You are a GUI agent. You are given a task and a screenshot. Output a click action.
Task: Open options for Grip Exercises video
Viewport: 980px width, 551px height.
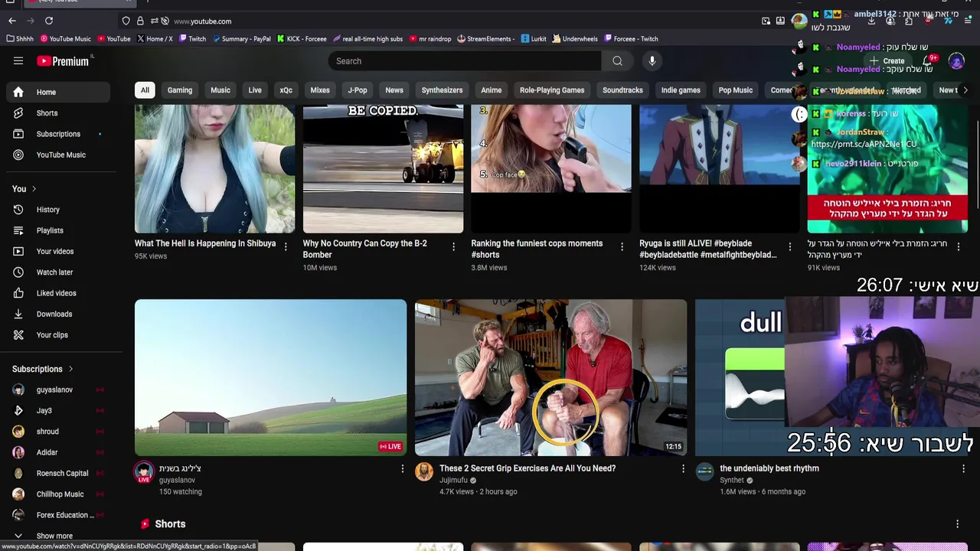point(684,468)
